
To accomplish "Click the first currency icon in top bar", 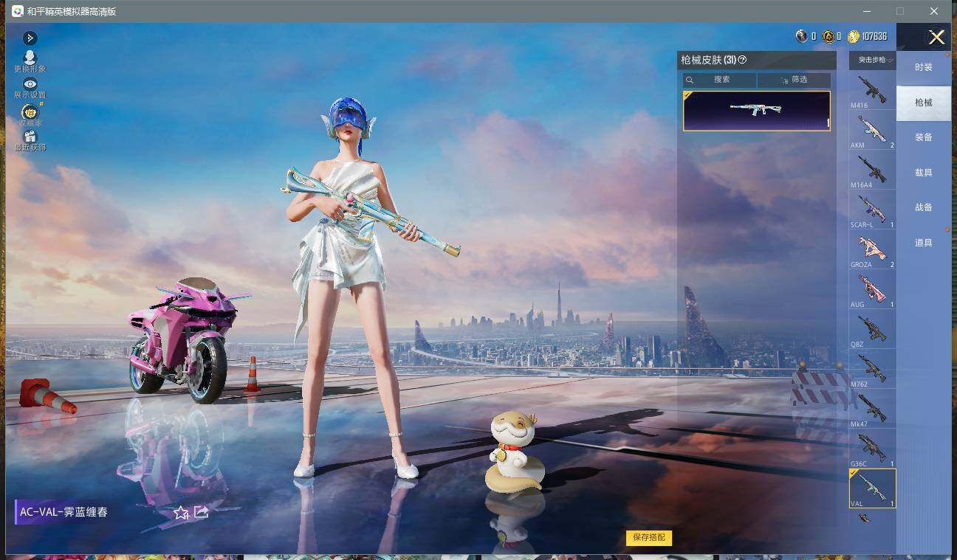I will [802, 36].
